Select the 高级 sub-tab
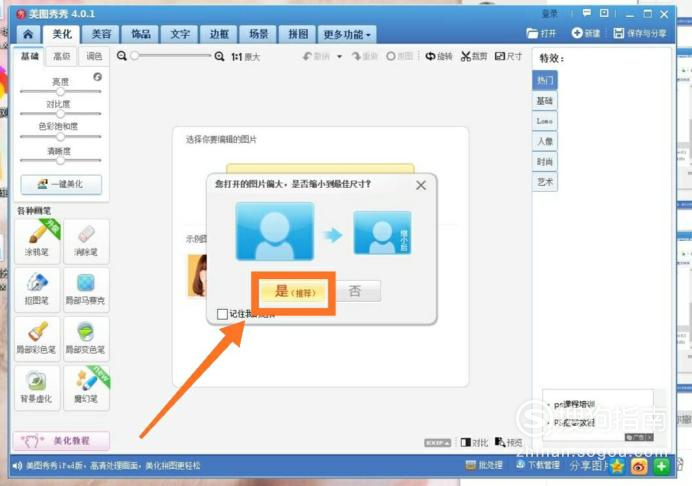 (x=61, y=56)
